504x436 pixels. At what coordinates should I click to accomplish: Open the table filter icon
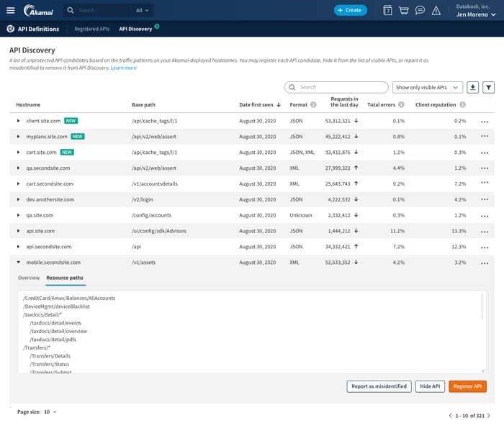[488, 87]
